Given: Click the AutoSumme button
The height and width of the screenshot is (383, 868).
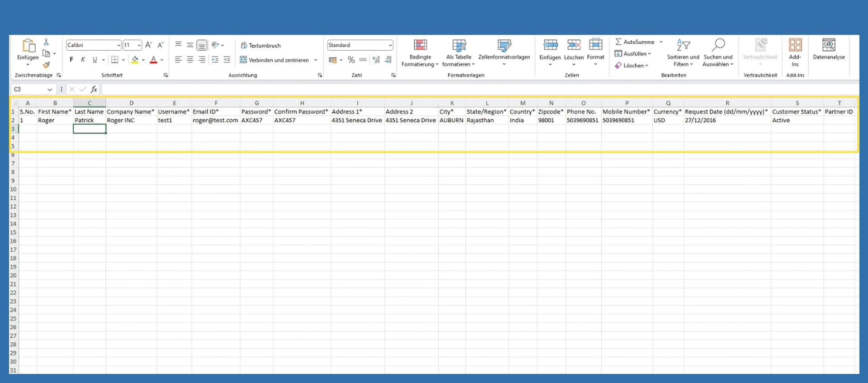Looking at the screenshot, I should click(x=635, y=42).
